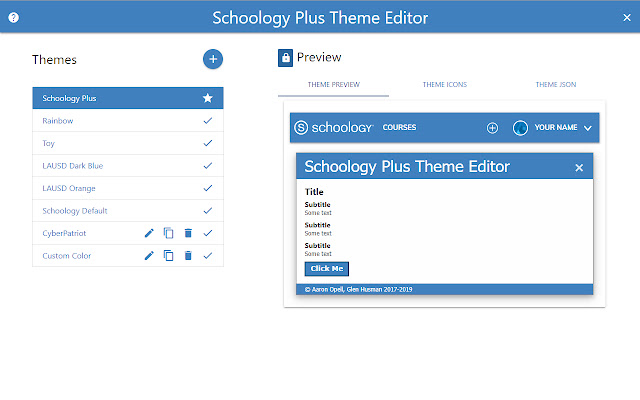Select the CyberPatriot theme name
The height and width of the screenshot is (400, 640).
[x=64, y=233]
